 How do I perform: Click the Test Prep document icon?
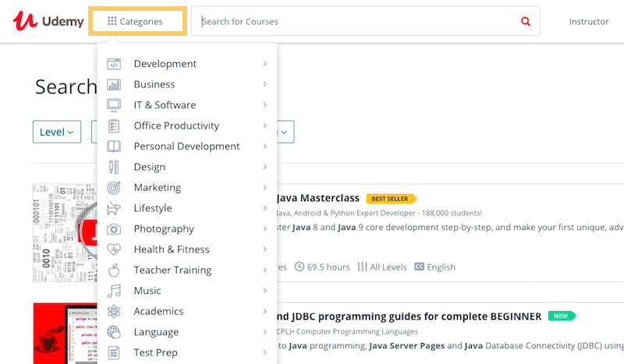(x=114, y=352)
